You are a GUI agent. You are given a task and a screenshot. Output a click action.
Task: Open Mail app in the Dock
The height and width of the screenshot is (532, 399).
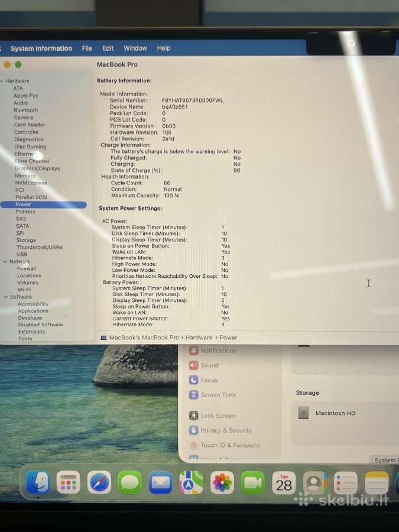tap(160, 482)
